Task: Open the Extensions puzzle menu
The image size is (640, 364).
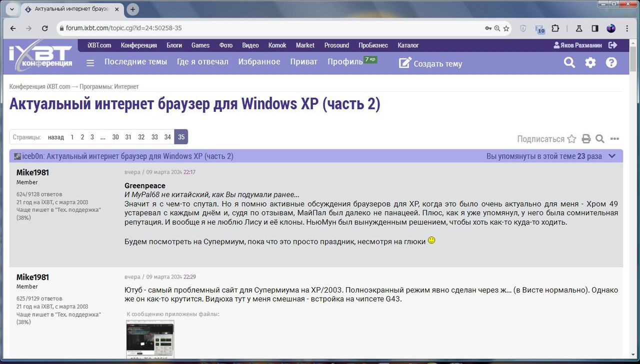Action: click(555, 28)
